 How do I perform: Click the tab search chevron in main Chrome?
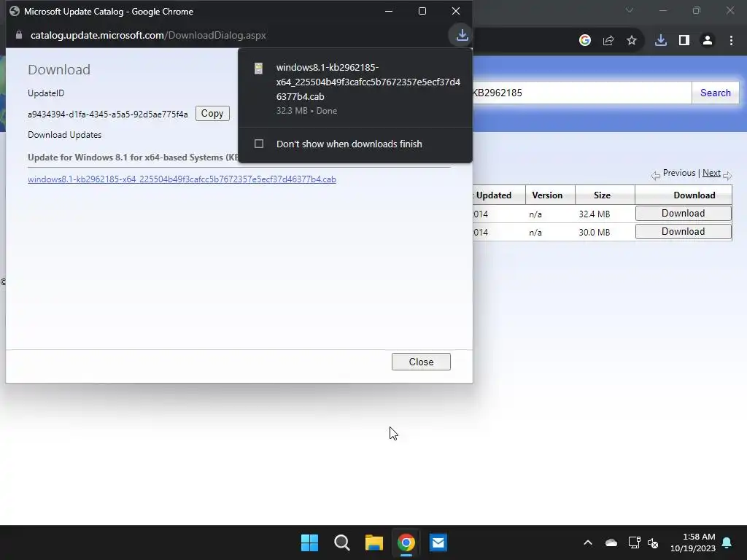click(630, 10)
